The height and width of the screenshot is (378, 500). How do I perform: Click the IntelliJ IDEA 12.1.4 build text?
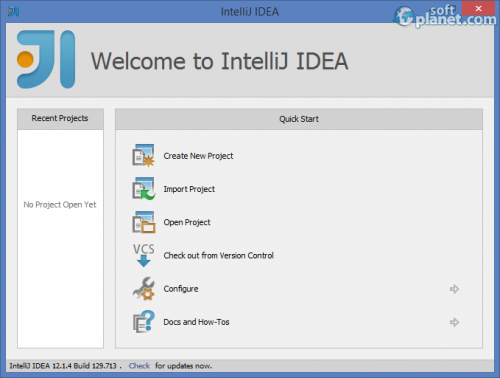click(x=63, y=366)
